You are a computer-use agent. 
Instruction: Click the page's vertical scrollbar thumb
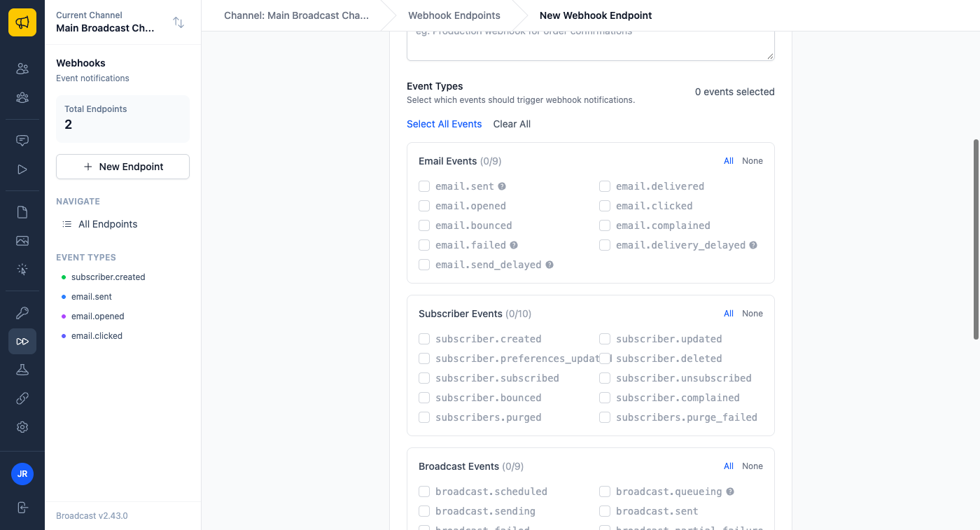(x=976, y=239)
